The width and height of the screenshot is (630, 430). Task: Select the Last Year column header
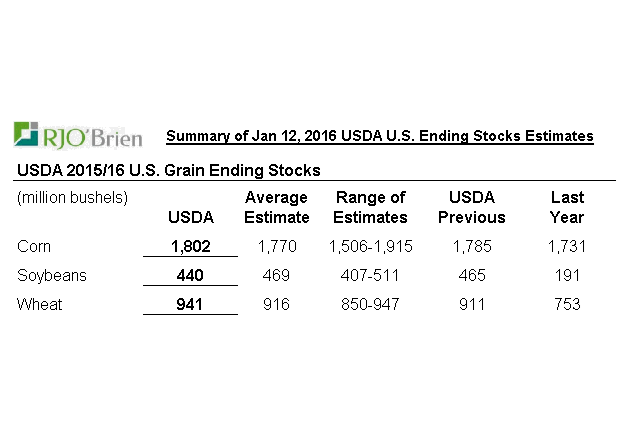pos(567,207)
